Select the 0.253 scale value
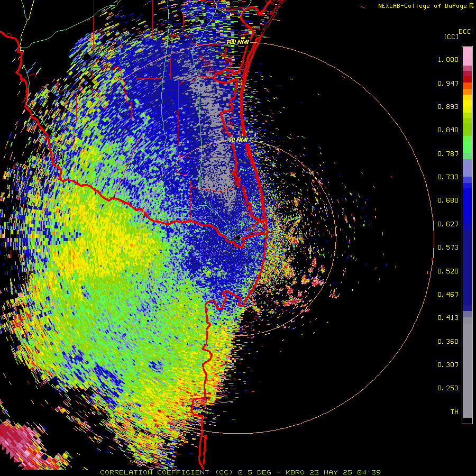Image resolution: width=476 pixels, height=476 pixels. click(x=448, y=388)
